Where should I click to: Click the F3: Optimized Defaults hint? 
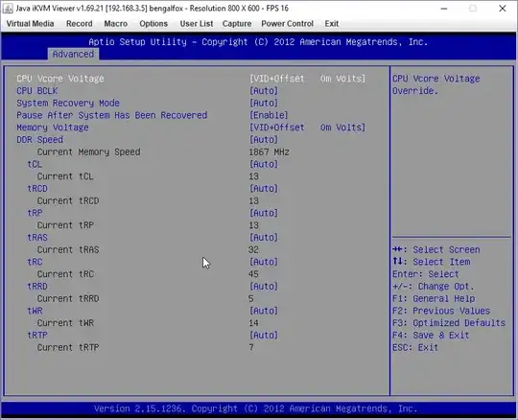pyautogui.click(x=449, y=323)
